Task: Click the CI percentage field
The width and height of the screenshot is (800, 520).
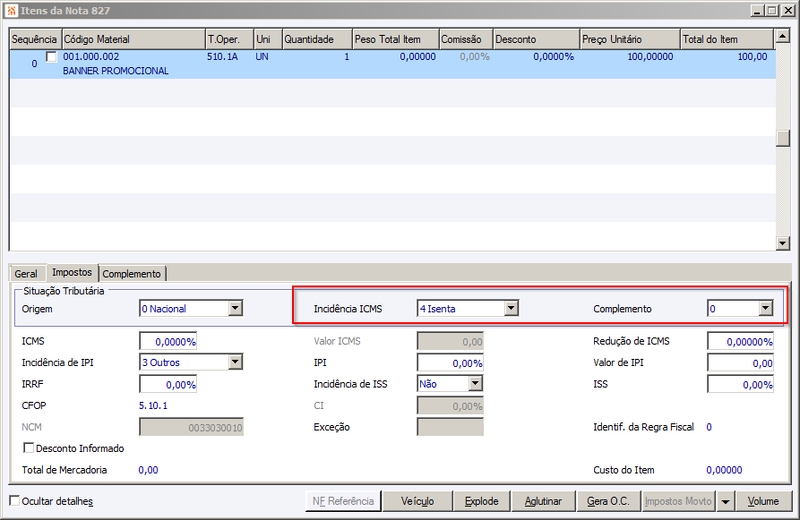Action: click(450, 406)
